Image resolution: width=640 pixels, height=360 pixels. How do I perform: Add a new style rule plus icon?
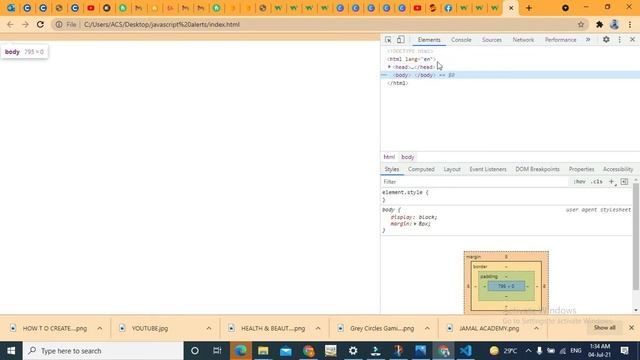click(612, 182)
